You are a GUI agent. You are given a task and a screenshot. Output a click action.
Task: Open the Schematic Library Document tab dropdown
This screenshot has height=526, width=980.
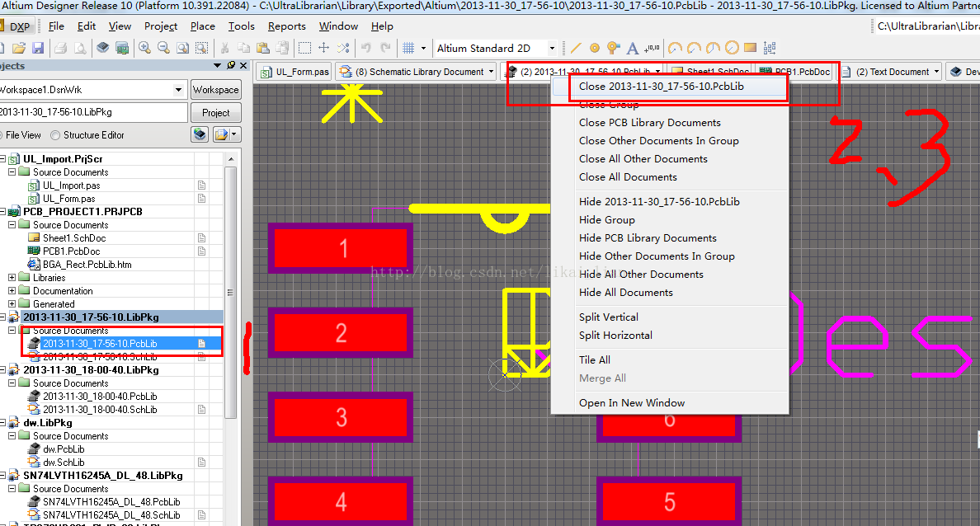[492, 72]
